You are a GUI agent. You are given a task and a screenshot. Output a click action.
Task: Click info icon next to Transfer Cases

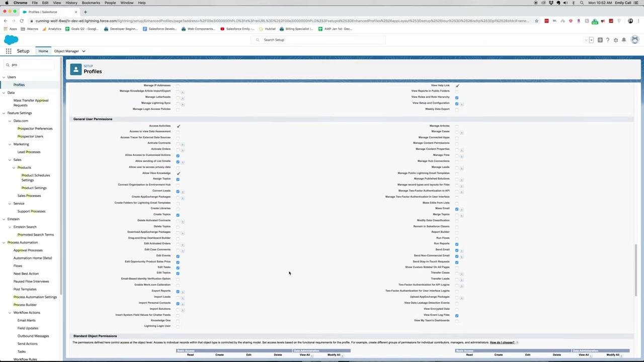pyautogui.click(x=461, y=274)
